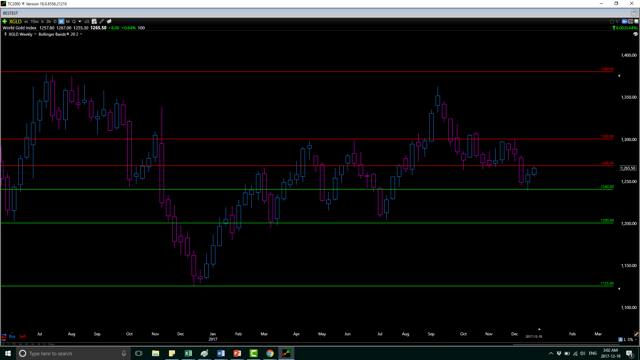This screenshot has height=360, width=640.
Task: Expand the XGLD Weekly plot dropdown
Action: click(x=35, y=34)
